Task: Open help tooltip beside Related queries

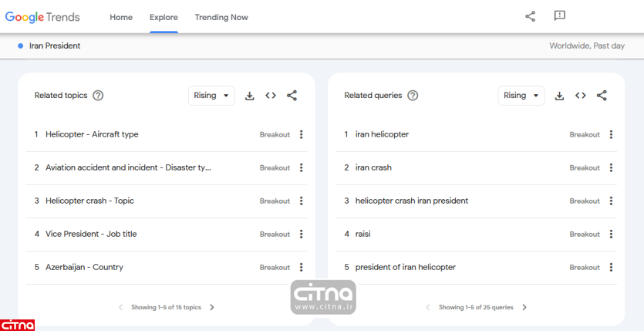Action: click(x=413, y=96)
